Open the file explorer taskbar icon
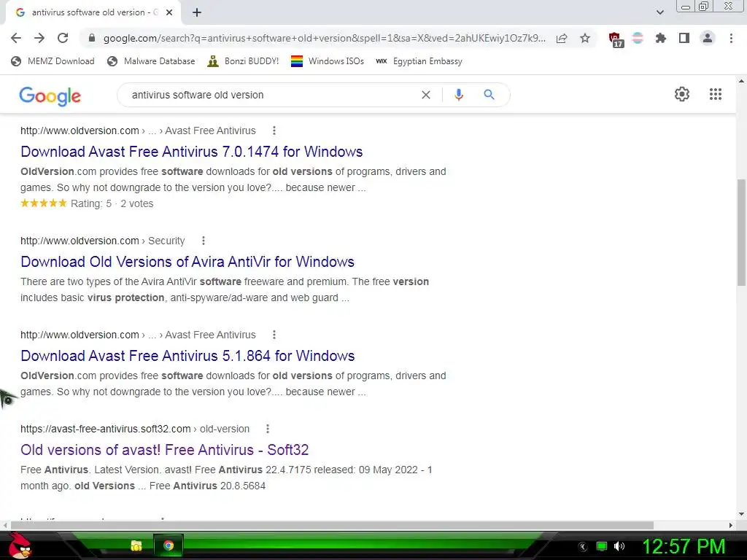 coord(136,545)
